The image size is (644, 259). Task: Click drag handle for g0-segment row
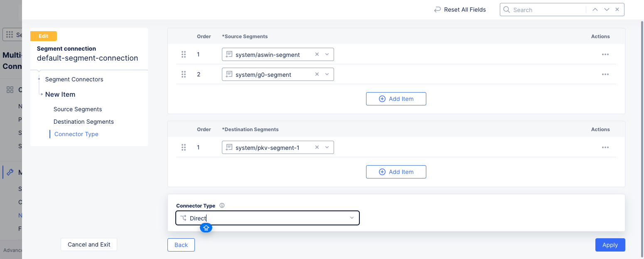point(183,74)
